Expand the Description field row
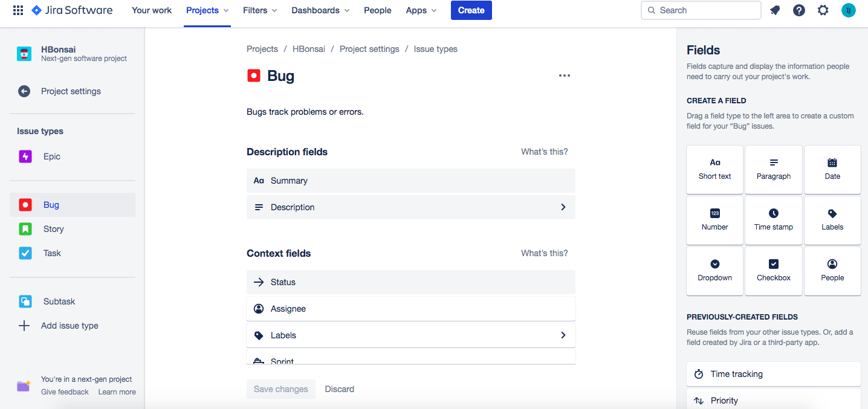This screenshot has height=409, width=868. pos(563,207)
